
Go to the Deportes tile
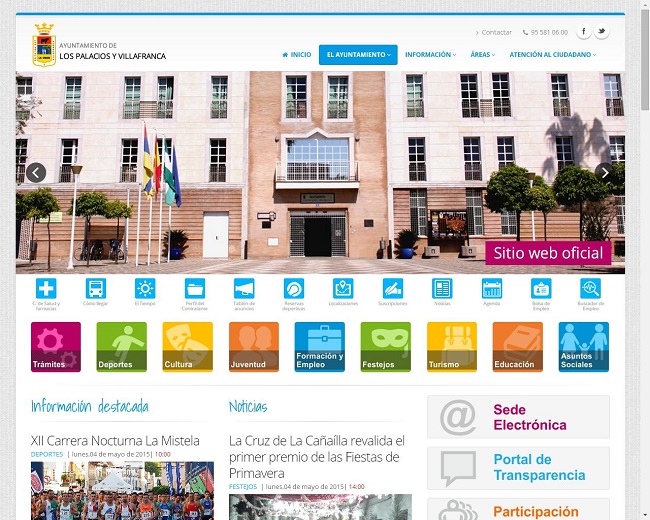(x=122, y=347)
